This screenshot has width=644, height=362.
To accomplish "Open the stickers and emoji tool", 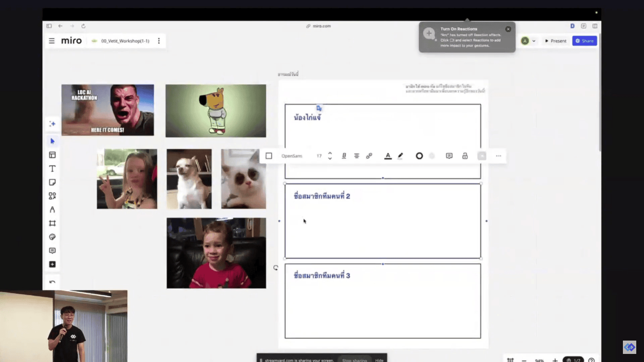I will tap(52, 237).
